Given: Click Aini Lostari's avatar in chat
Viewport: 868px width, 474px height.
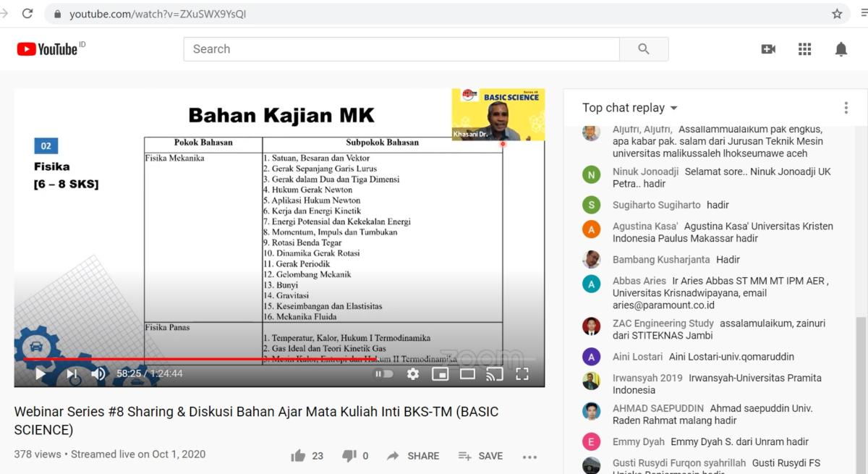Looking at the screenshot, I should [x=592, y=356].
